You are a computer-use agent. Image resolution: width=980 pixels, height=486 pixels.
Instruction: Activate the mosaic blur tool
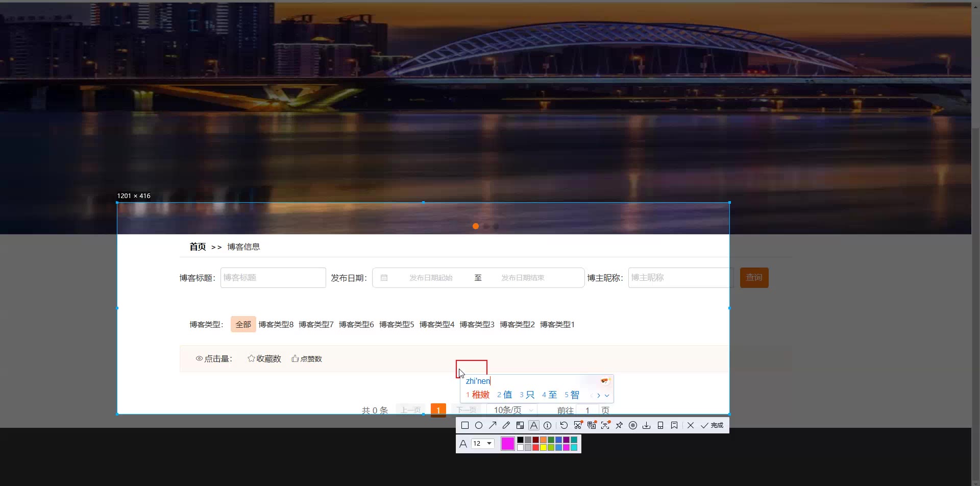pyautogui.click(x=520, y=425)
